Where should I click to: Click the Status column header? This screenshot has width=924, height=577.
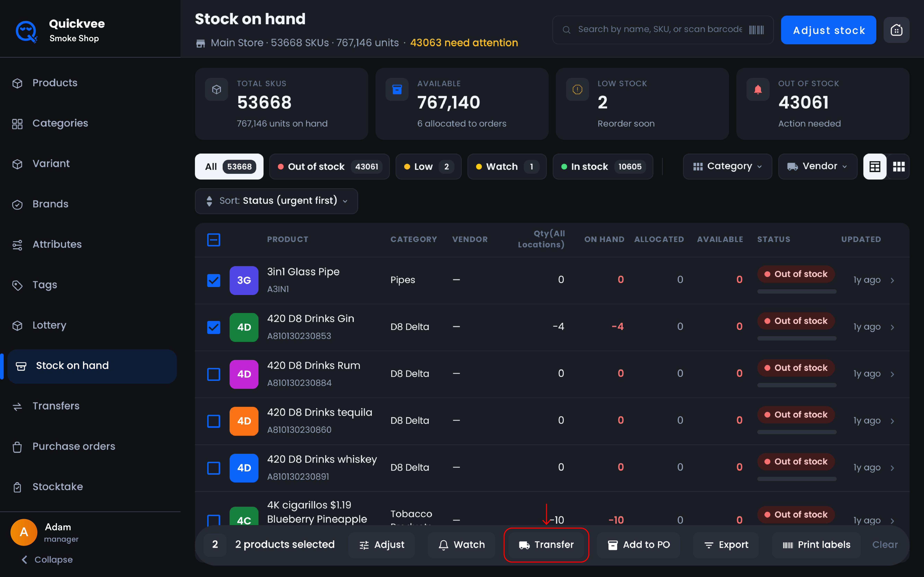pos(774,239)
